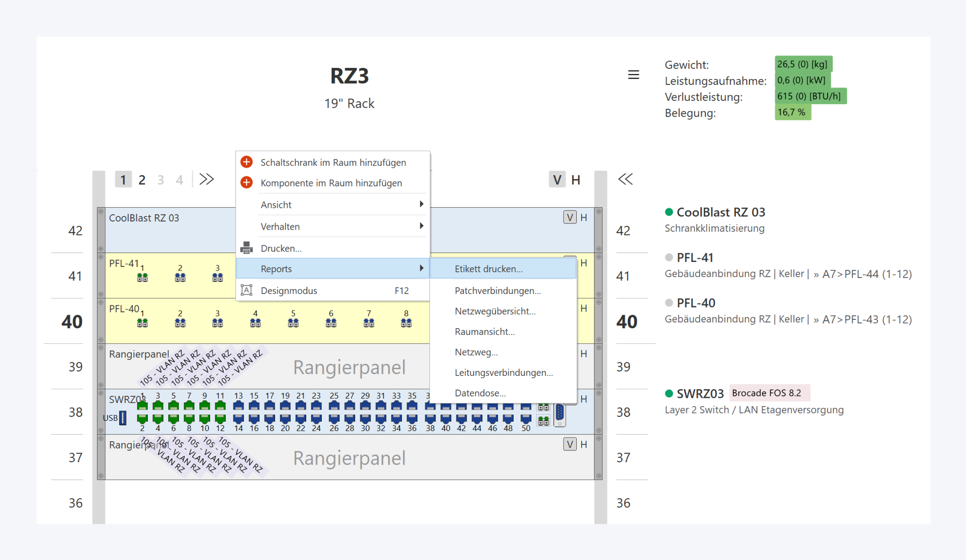The width and height of the screenshot is (966, 560).
Task: Toggle rack front view V in header
Action: tap(557, 180)
